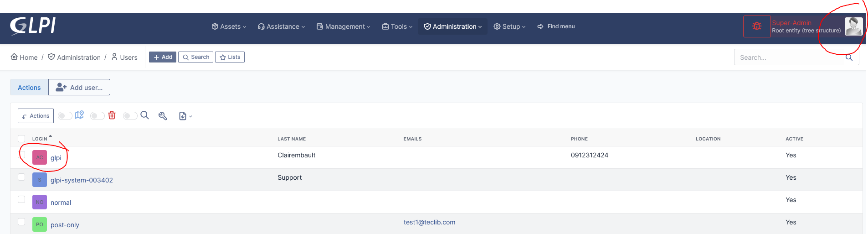This screenshot has height=234, width=868.
Task: Click the GLPI logo
Action: coord(33,26)
